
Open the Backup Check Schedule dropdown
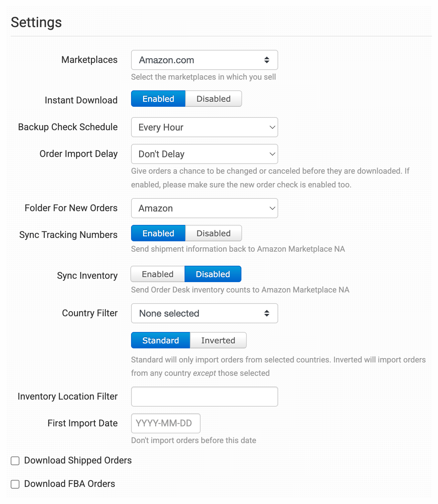coord(204,127)
